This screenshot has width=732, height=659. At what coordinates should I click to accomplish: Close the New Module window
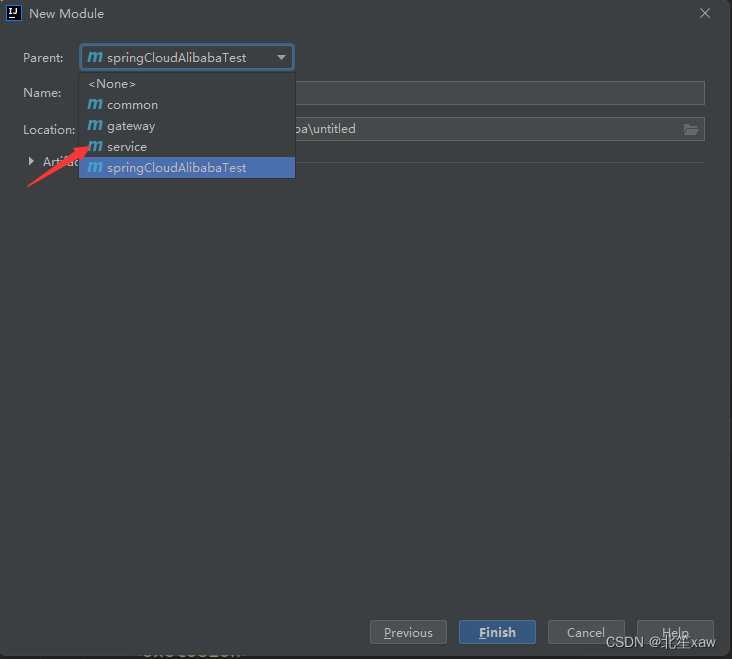[x=705, y=14]
